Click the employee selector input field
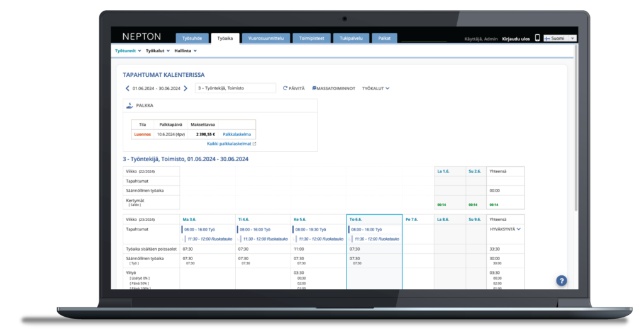 click(235, 88)
